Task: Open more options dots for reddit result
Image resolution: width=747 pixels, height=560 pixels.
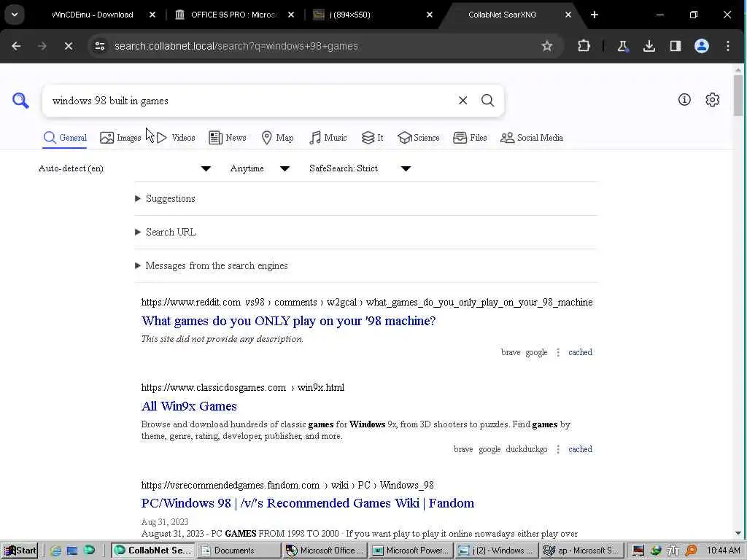Action: 558,352
